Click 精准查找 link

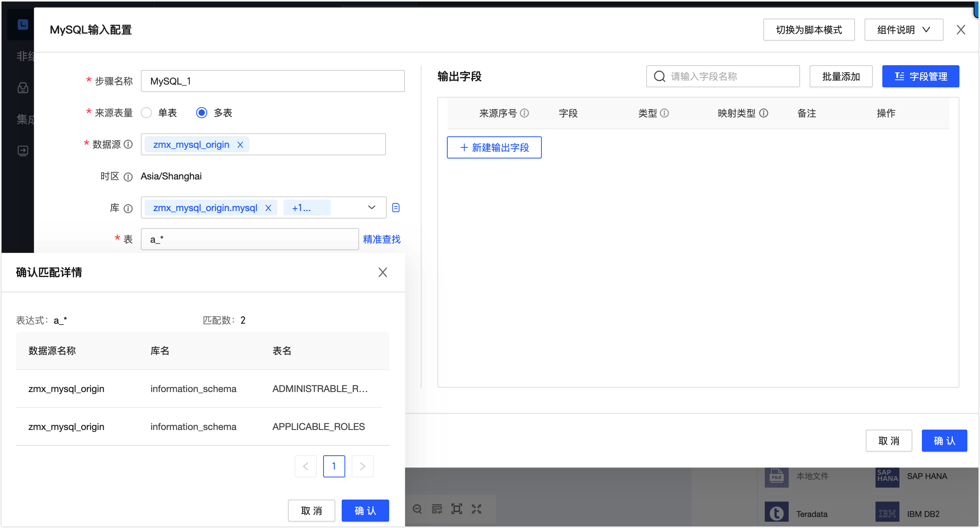tap(382, 239)
